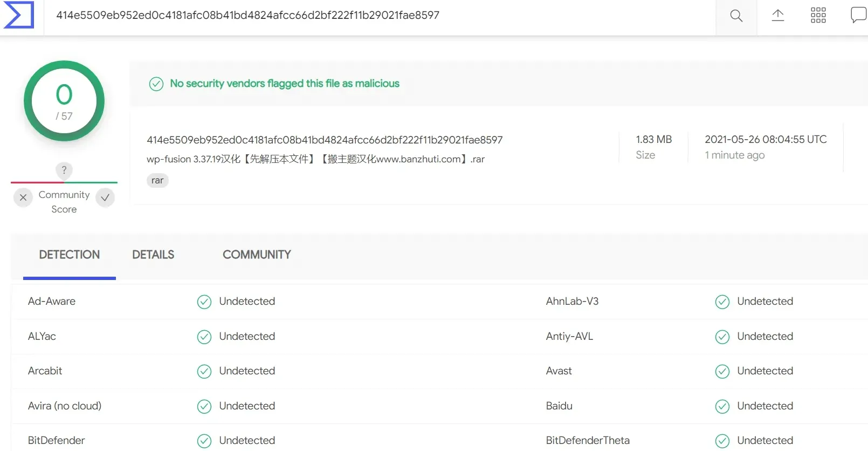Click the hash in the search field
Viewport: 868px width, 451px height.
click(x=248, y=16)
